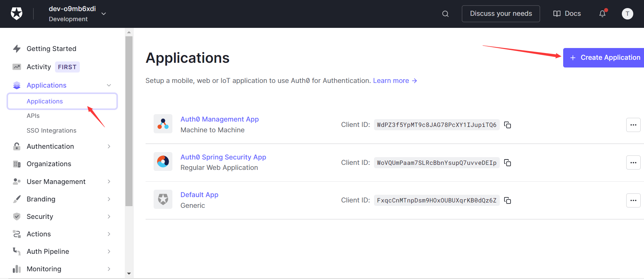Screen dimensions: 644x279
Task: Click the sidebar scrollbar thumb
Action: click(129, 121)
